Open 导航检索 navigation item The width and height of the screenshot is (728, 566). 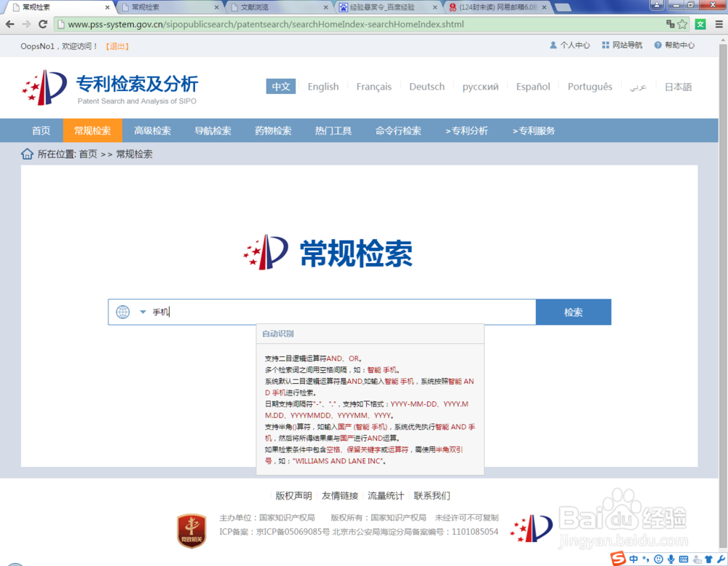[x=213, y=130]
